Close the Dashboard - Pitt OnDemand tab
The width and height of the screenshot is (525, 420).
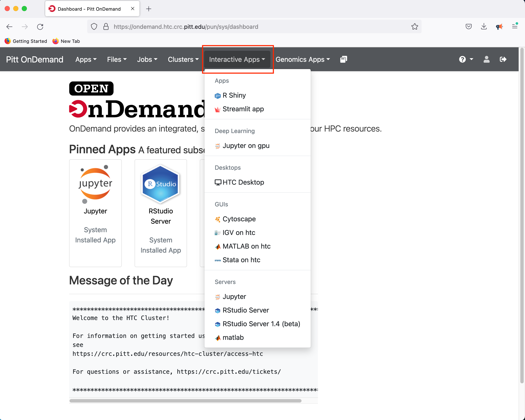click(132, 9)
